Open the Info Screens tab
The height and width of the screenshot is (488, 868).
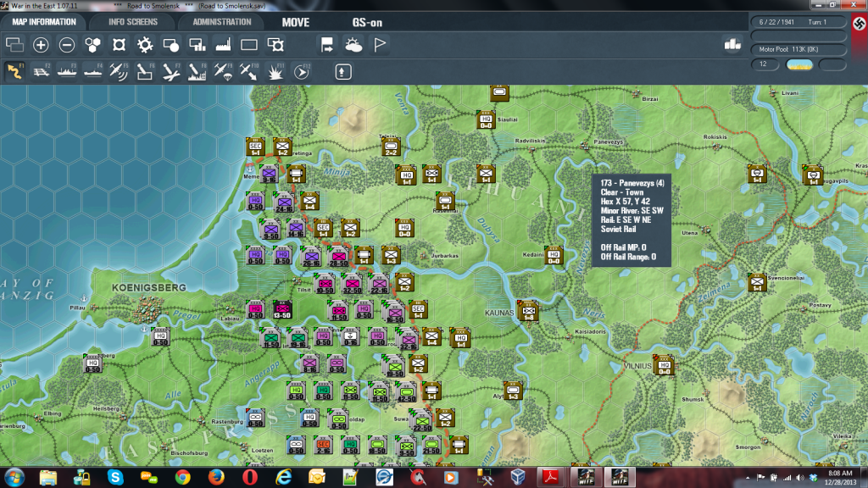(x=133, y=22)
